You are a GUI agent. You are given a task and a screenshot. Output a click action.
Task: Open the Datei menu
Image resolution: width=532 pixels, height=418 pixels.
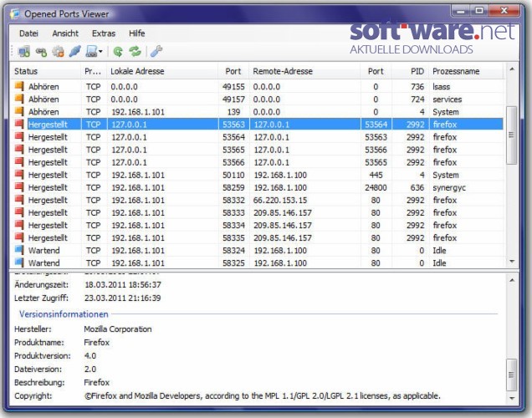[28, 33]
